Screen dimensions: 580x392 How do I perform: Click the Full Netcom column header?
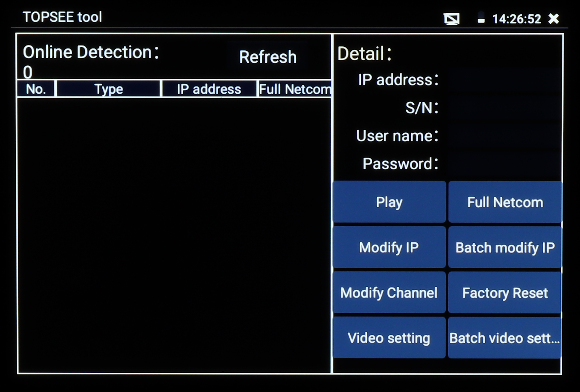[x=295, y=89]
